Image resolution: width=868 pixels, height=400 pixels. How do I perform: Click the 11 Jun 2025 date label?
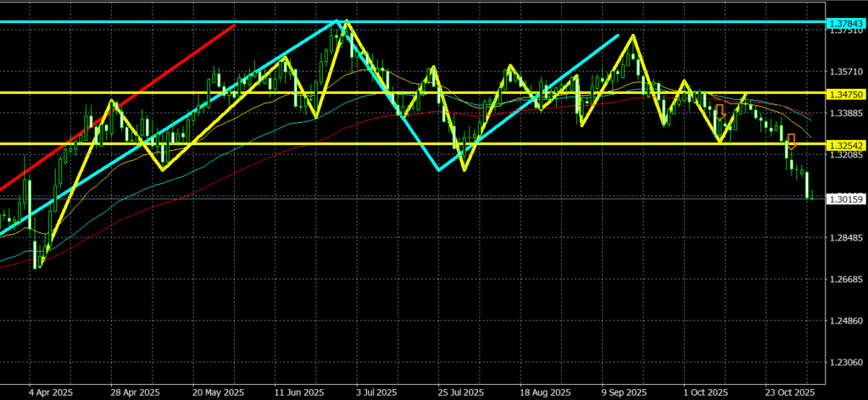pyautogui.click(x=301, y=392)
